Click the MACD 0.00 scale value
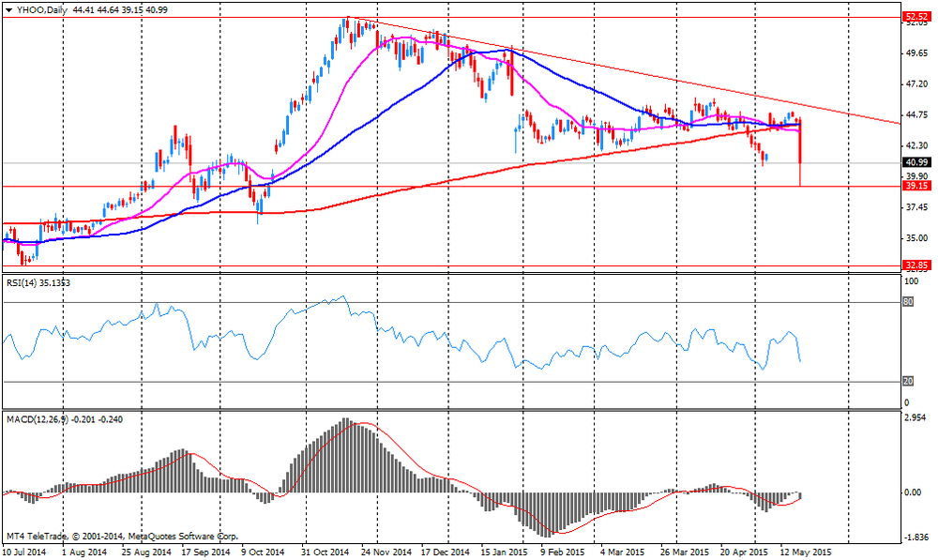 914,492
